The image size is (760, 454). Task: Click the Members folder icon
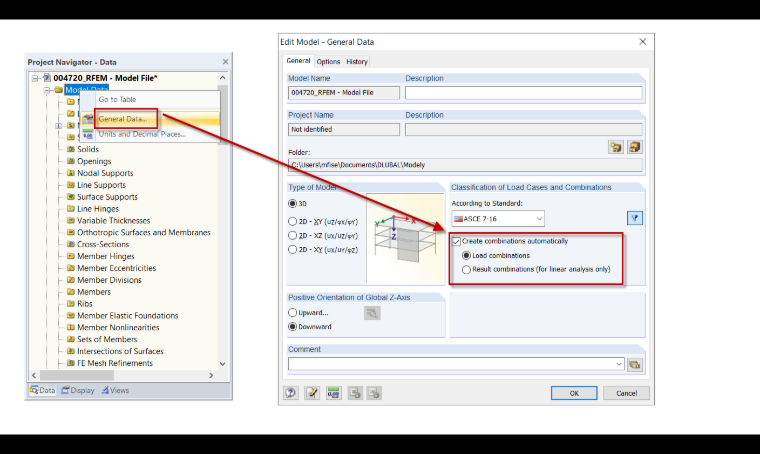(x=71, y=292)
